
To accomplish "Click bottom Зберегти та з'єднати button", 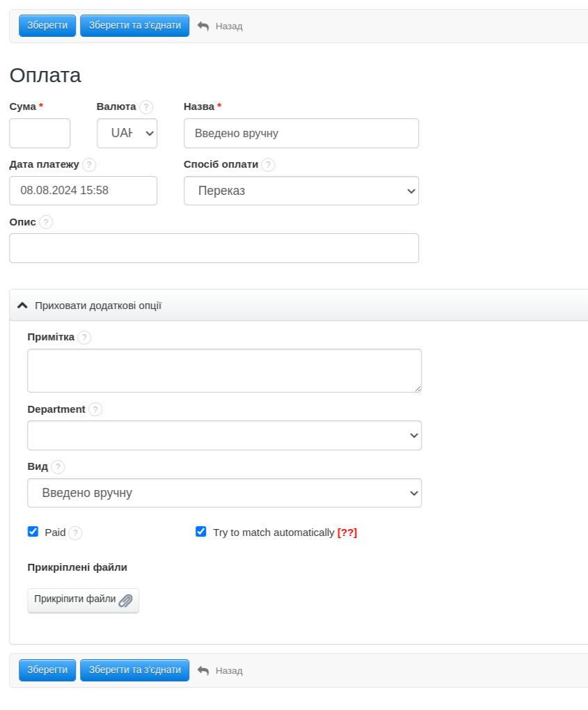I will pyautogui.click(x=134, y=670).
